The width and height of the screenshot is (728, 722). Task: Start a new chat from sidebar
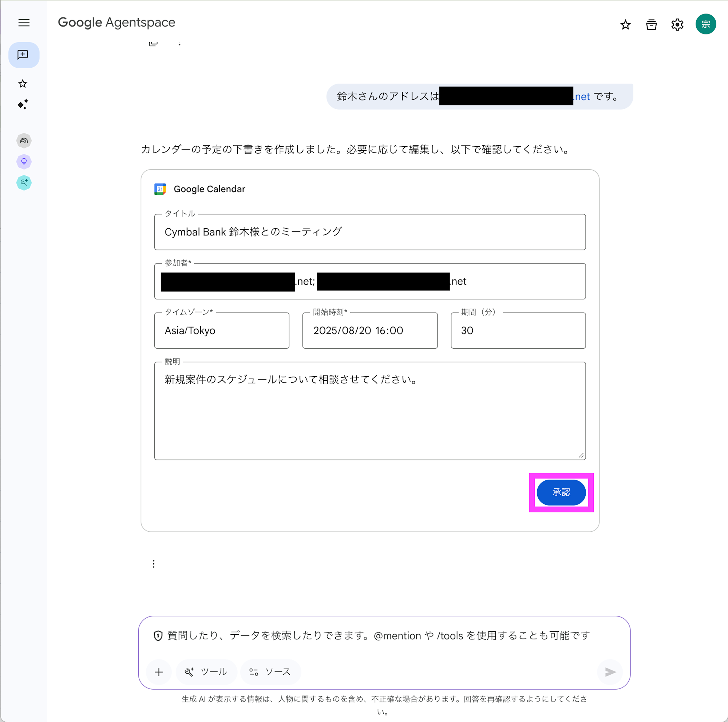[24, 55]
